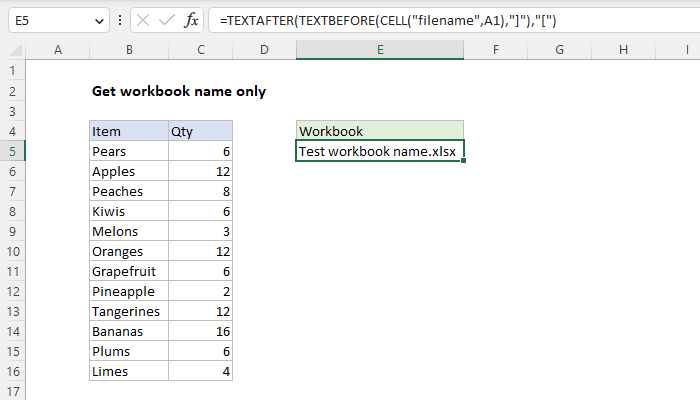Confirm formula with checkmark icon
The image size is (700, 400).
click(167, 20)
